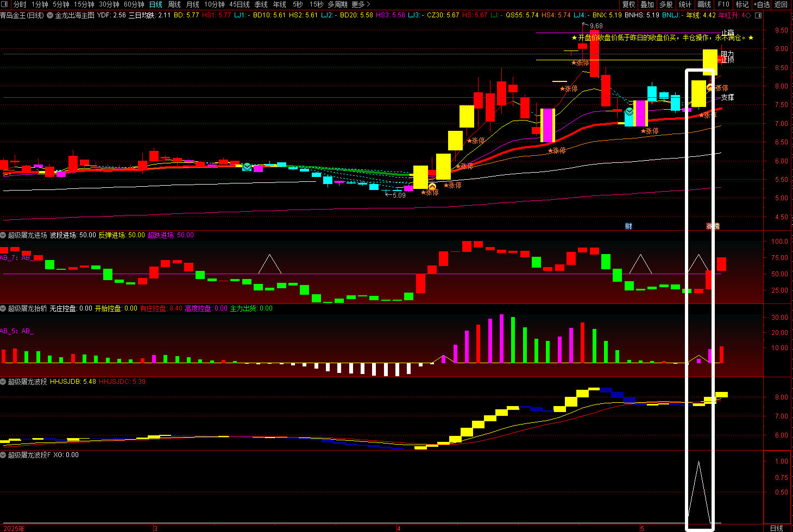Open 多周期 multi-period view
793x532 pixels.
point(337,4)
